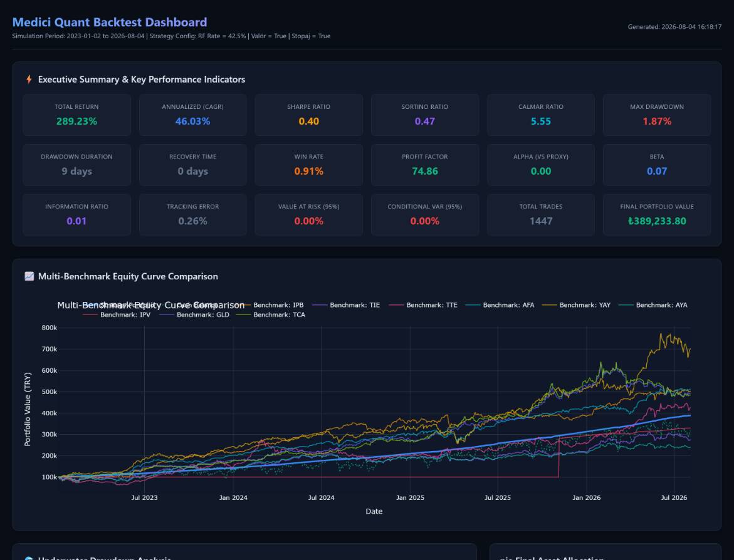Click the Jan 2026 x-axis tick label
Viewport: 734px width, 560px height.
tap(587, 498)
